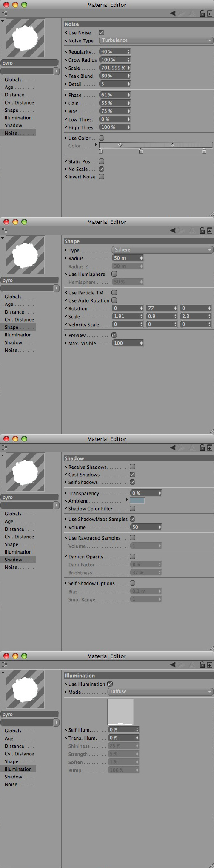Click the arrow button beside the layer field in the Shape window
This screenshot has height=868, width=214.
57,288
